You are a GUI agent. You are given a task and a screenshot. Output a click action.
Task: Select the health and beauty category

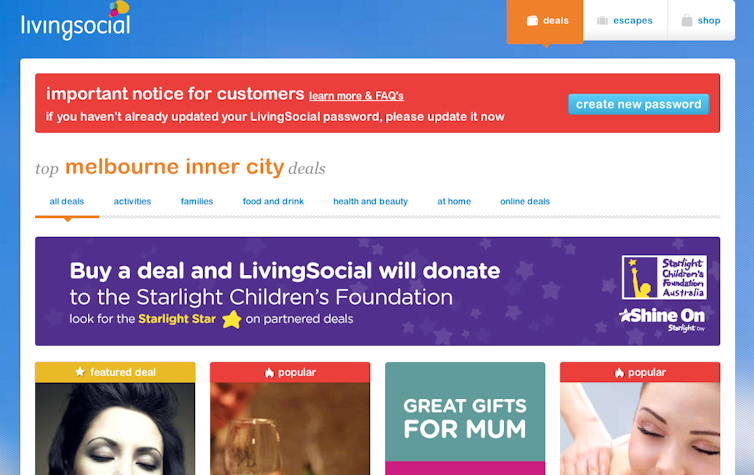pos(370,201)
